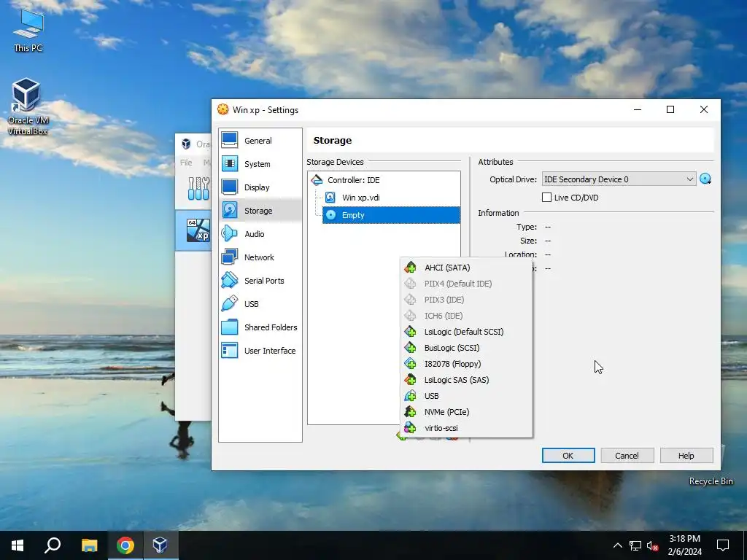Open the Windows Start menu
The image size is (747, 560).
coord(18,545)
